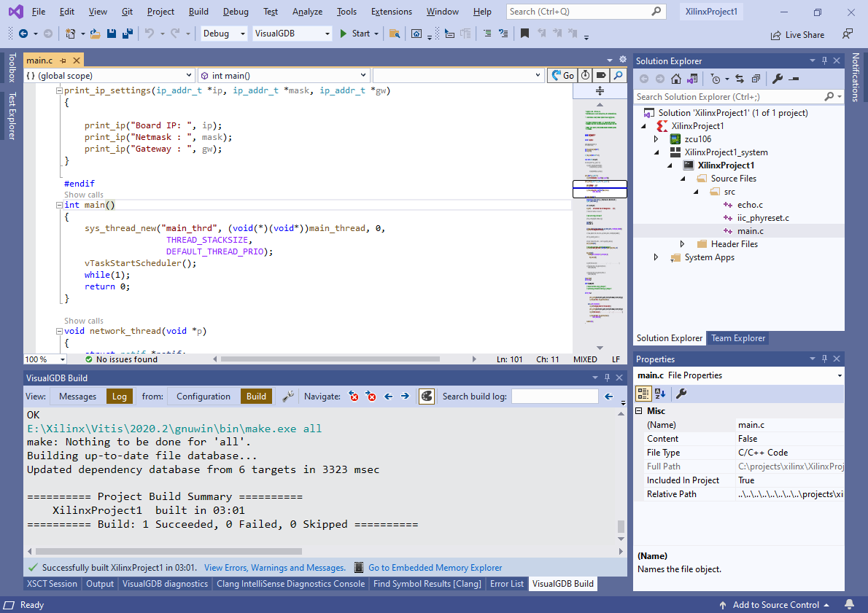Switch build view to Messages
868x613 pixels.
click(x=77, y=396)
